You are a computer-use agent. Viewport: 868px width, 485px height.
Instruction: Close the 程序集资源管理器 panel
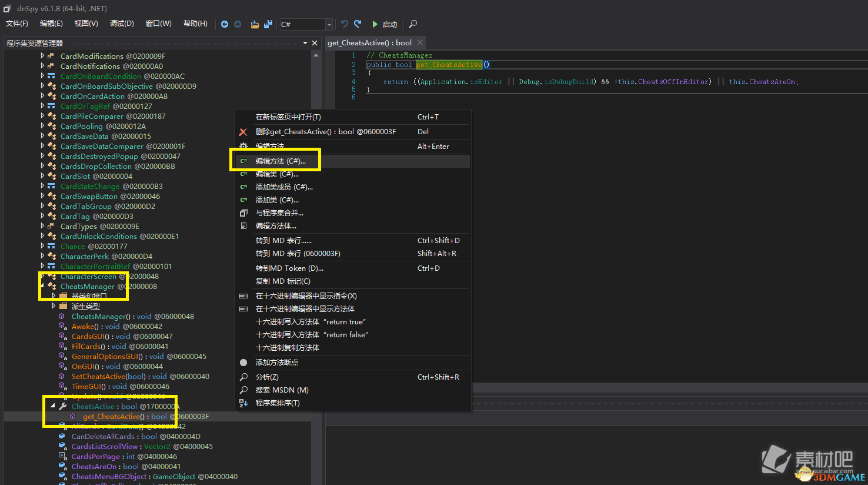[315, 43]
